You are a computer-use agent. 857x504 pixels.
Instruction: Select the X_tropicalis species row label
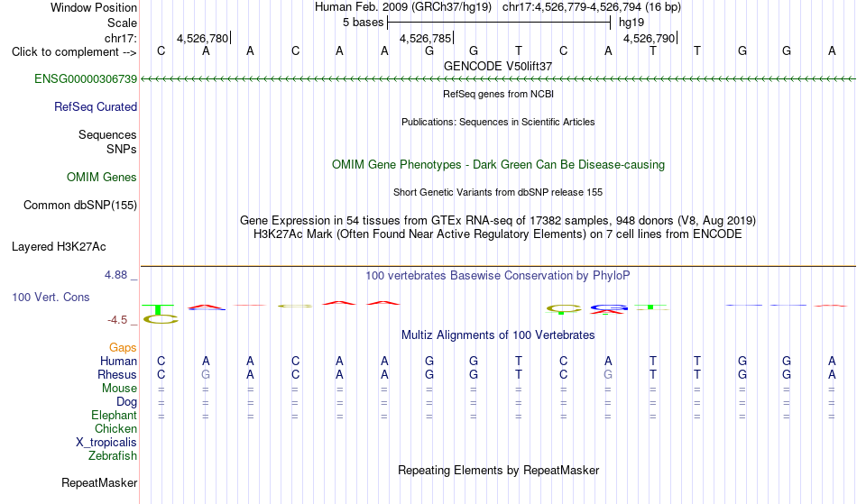pos(106,443)
